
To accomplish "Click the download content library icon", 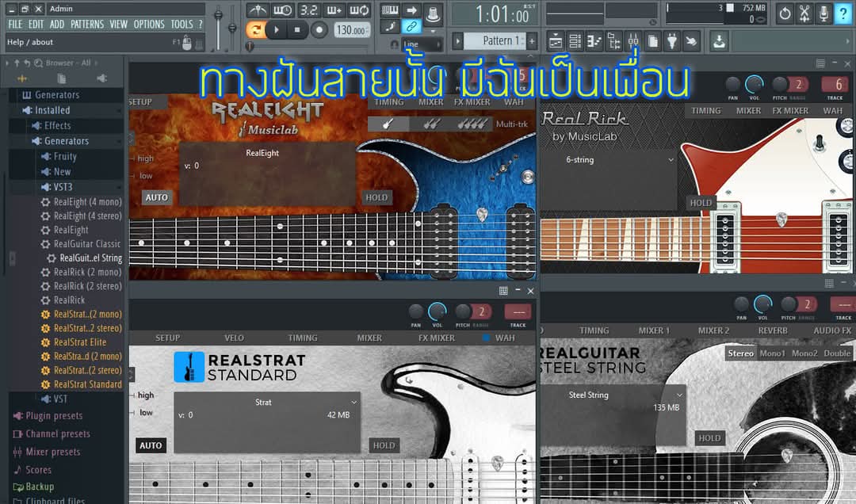I will coord(720,41).
